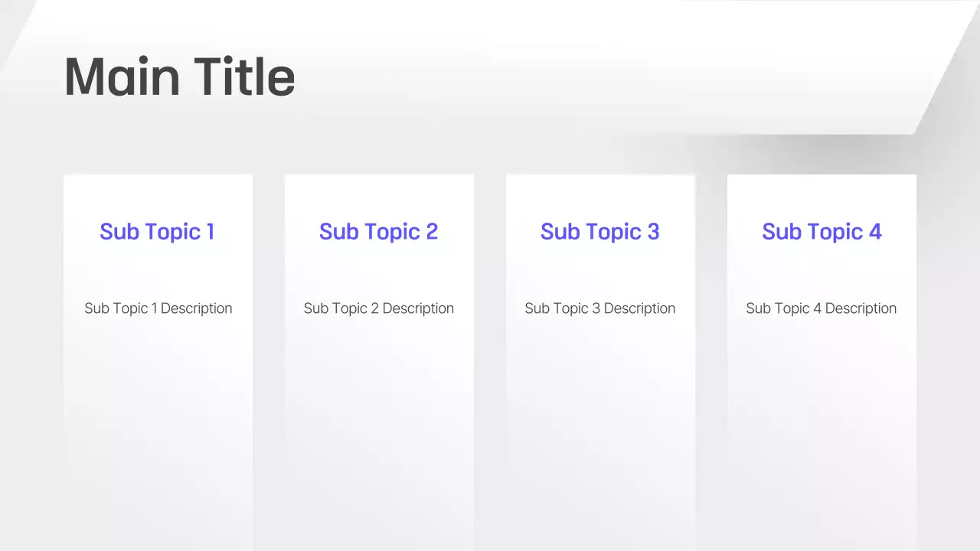Select the Sub Topic 3 heading
Image resolution: width=980 pixels, height=551 pixels.
[x=599, y=231]
